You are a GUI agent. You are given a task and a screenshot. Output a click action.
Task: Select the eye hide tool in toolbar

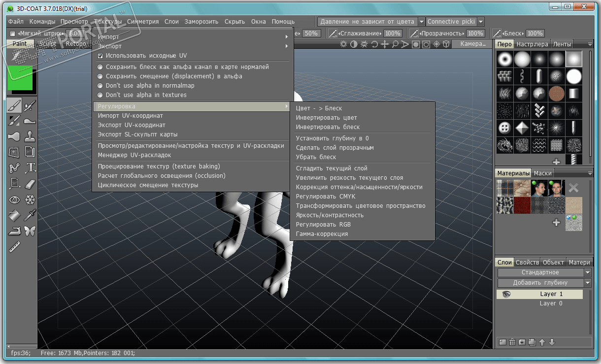(x=14, y=199)
